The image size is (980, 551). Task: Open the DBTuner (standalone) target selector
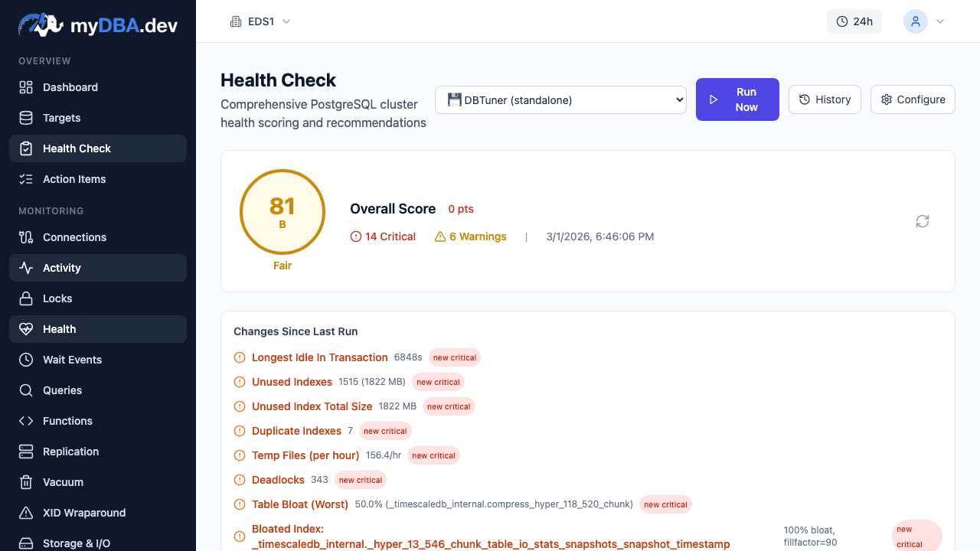pyautogui.click(x=560, y=99)
